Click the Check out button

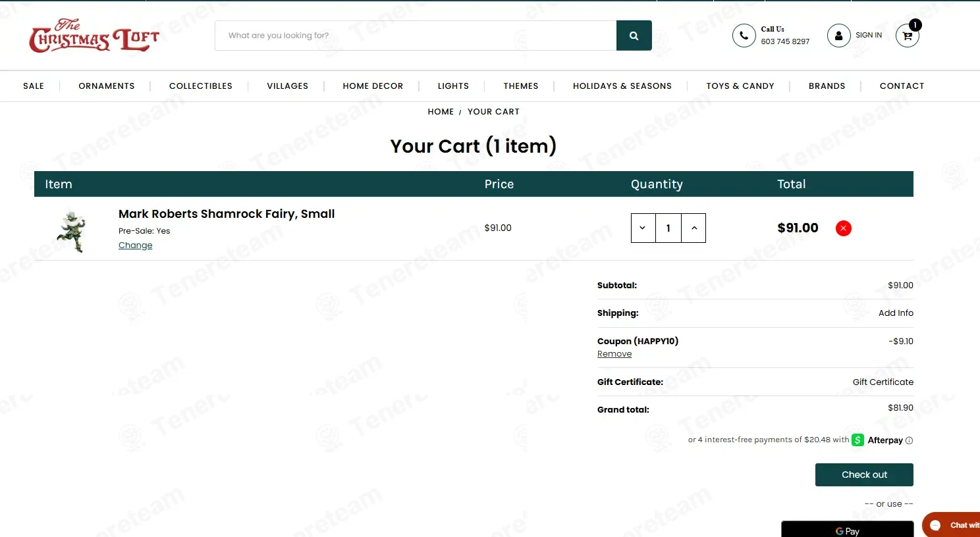point(864,475)
